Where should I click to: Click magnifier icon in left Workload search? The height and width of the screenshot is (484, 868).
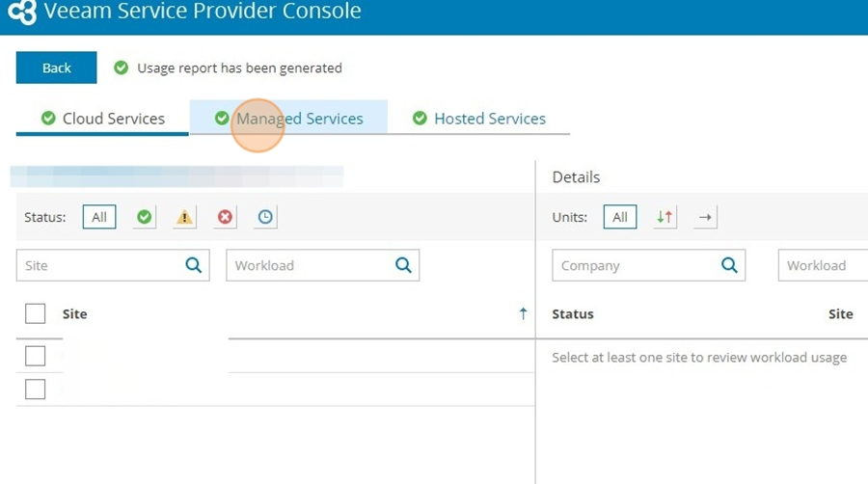click(403, 265)
